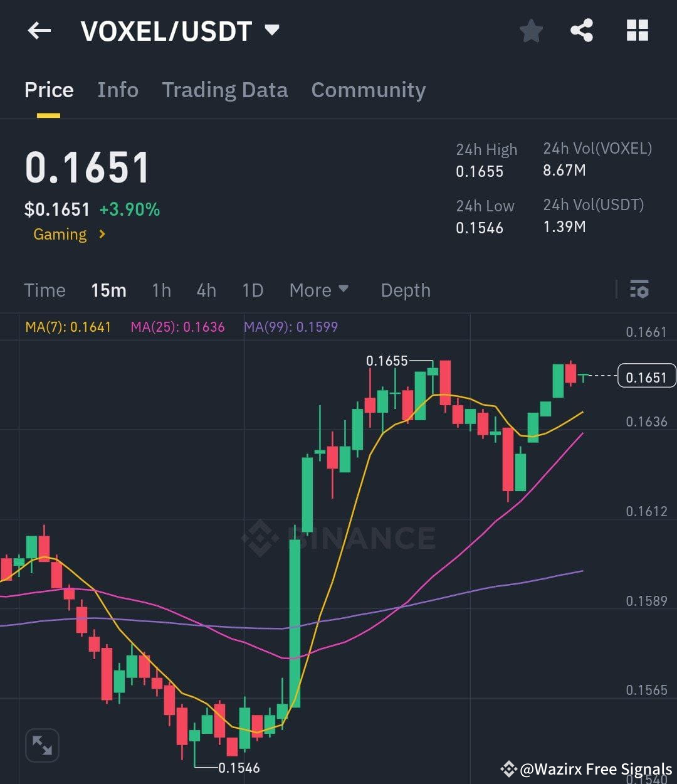
Task: Tap the back arrow to exit chart
Action: [39, 30]
